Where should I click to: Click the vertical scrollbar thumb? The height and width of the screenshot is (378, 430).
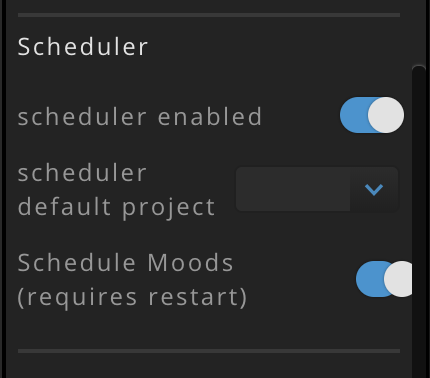419,222
